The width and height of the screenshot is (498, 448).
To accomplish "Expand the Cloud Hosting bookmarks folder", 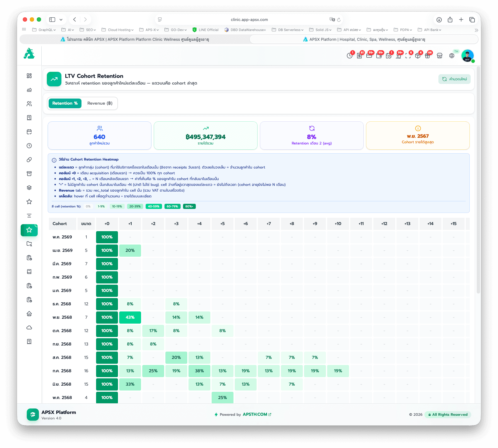I will tap(118, 30).
